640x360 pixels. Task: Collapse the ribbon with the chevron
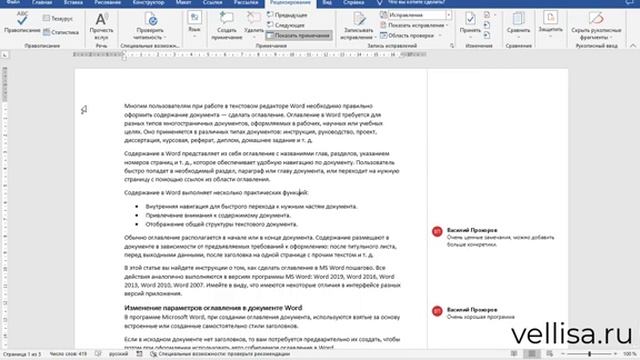(633, 46)
